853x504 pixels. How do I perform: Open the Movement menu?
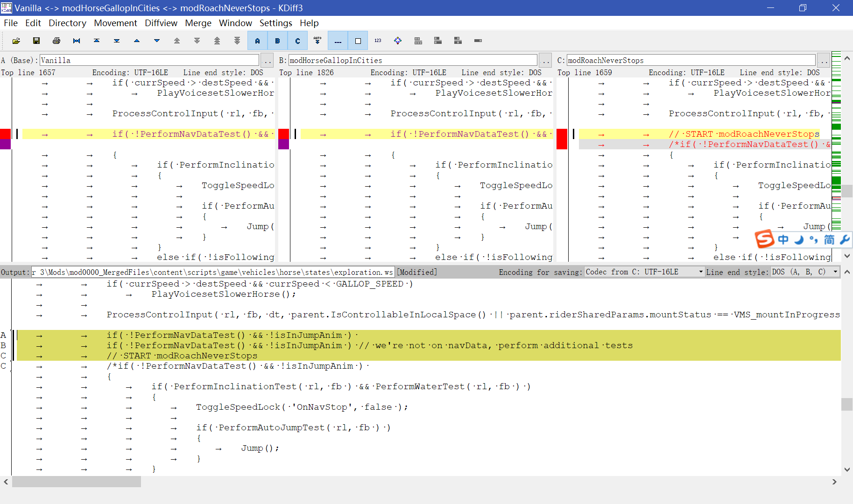(x=115, y=23)
